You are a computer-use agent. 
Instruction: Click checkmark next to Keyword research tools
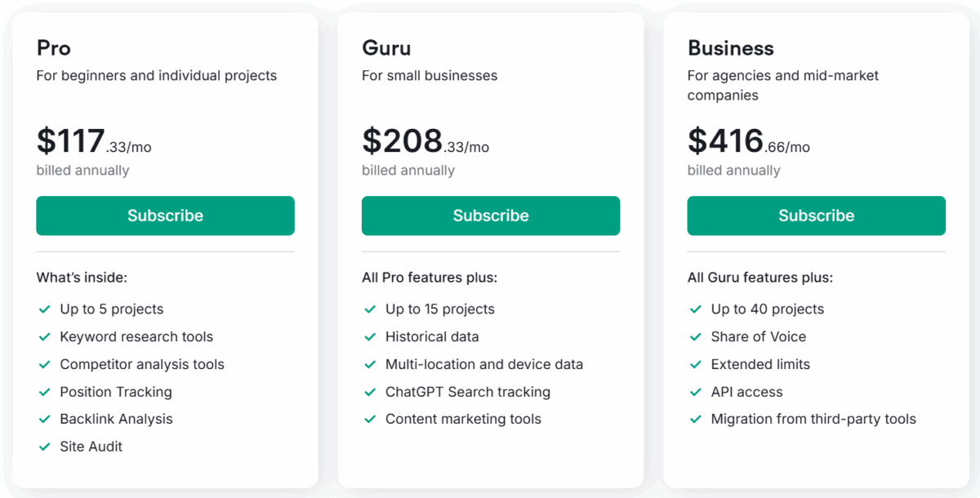coord(44,337)
